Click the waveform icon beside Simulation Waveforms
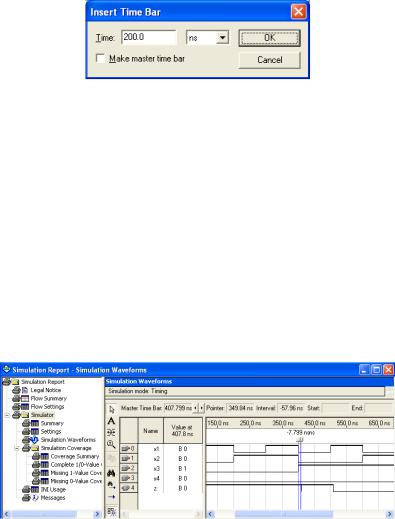Image resolution: width=395 pixels, height=519 pixels. coord(34,440)
